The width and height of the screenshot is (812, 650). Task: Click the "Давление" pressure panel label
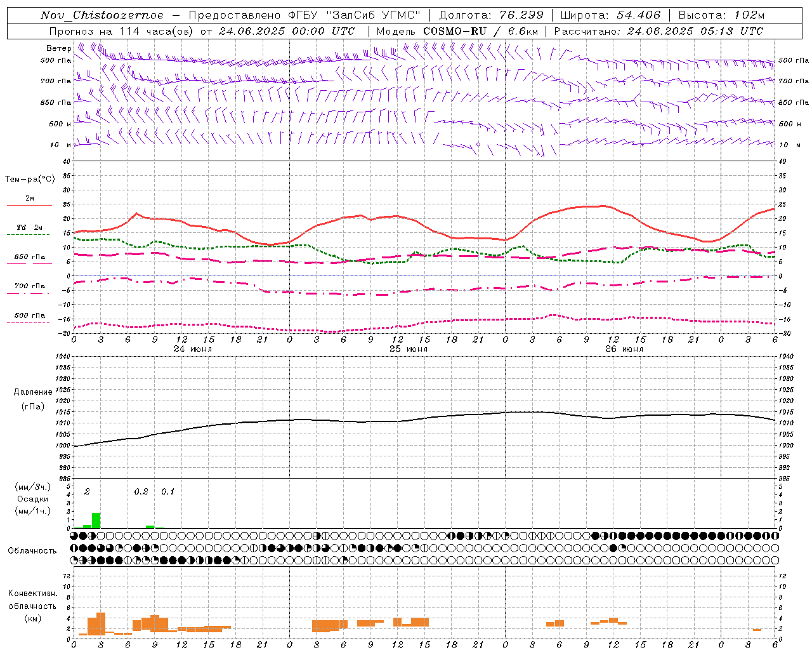coord(33,392)
